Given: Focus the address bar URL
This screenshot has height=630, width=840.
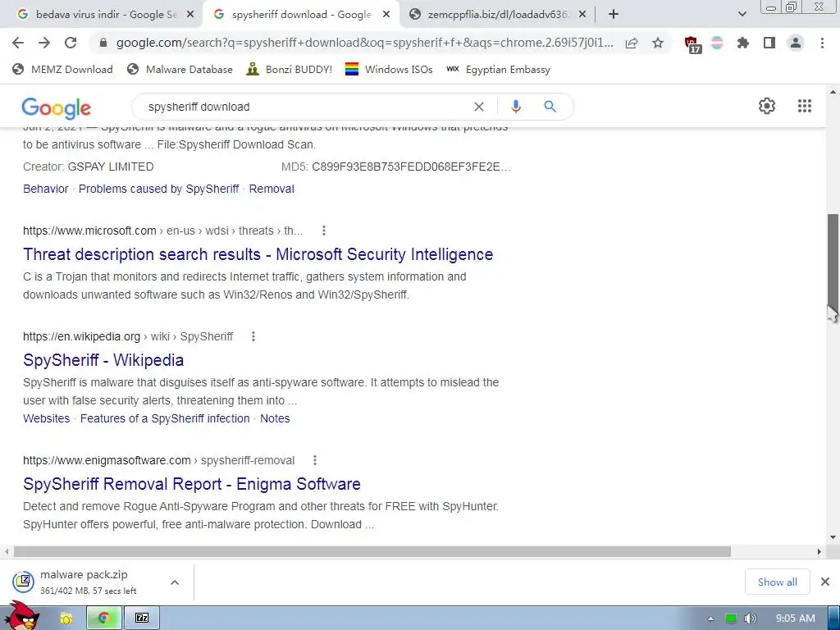Looking at the screenshot, I should pos(364,43).
